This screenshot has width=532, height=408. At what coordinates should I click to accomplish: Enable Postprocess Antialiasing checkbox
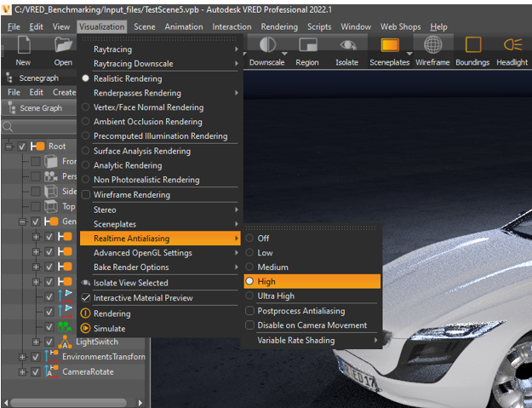coord(250,311)
